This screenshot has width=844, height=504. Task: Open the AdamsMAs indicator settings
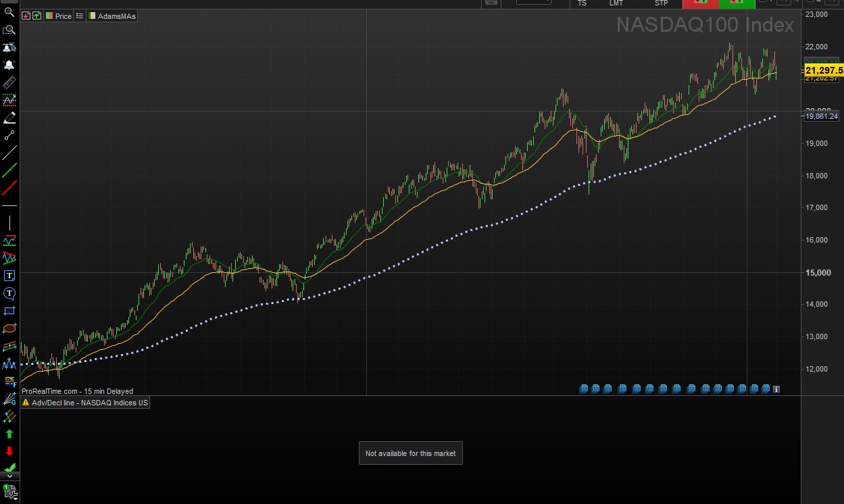click(112, 16)
